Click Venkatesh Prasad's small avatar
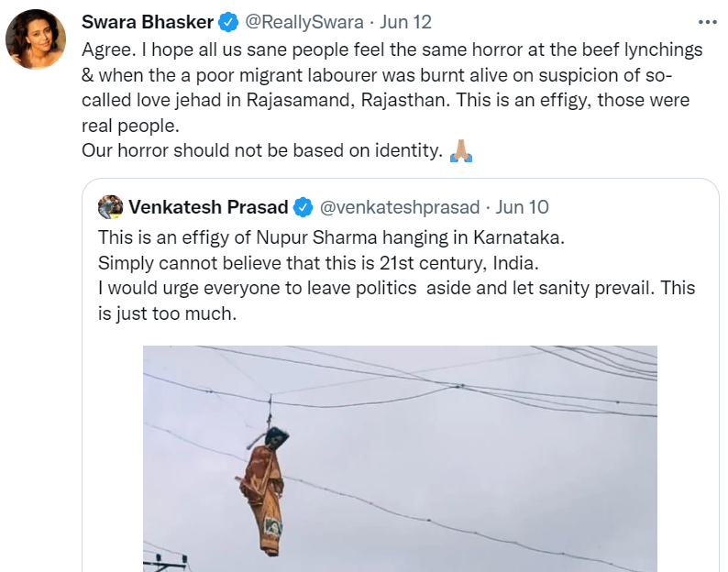Image resolution: width=728 pixels, height=572 pixels. (111, 207)
